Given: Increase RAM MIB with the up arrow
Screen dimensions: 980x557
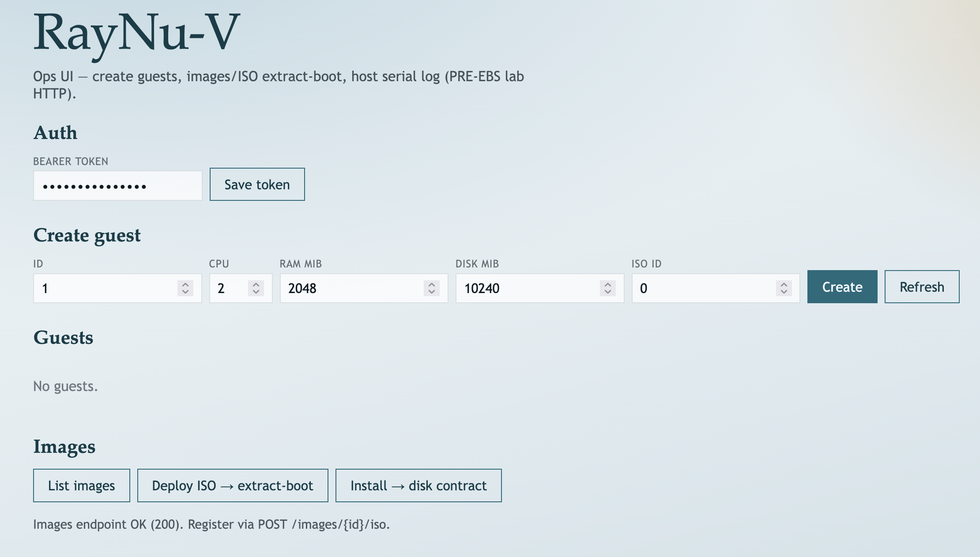Looking at the screenshot, I should point(432,284).
